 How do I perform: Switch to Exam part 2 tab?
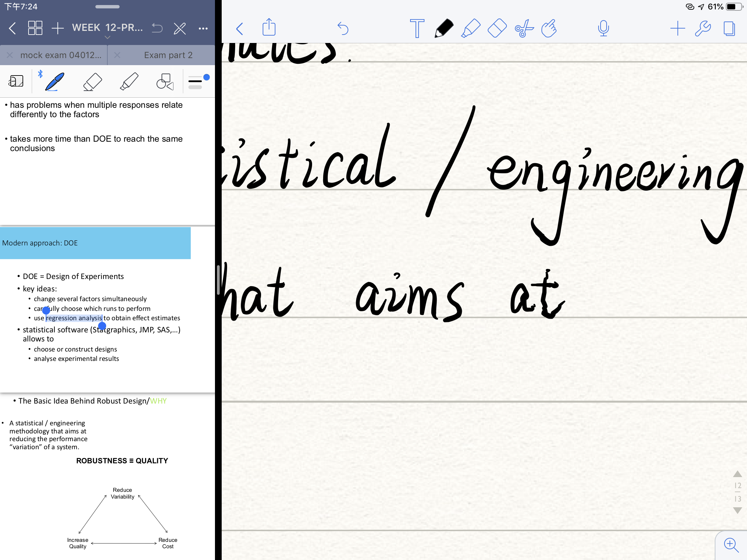(x=168, y=55)
